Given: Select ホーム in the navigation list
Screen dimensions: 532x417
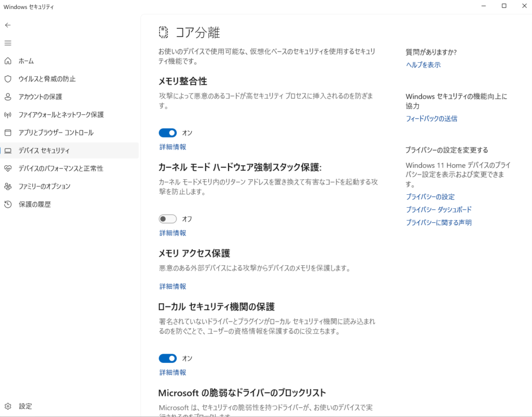Looking at the screenshot, I should (x=26, y=61).
